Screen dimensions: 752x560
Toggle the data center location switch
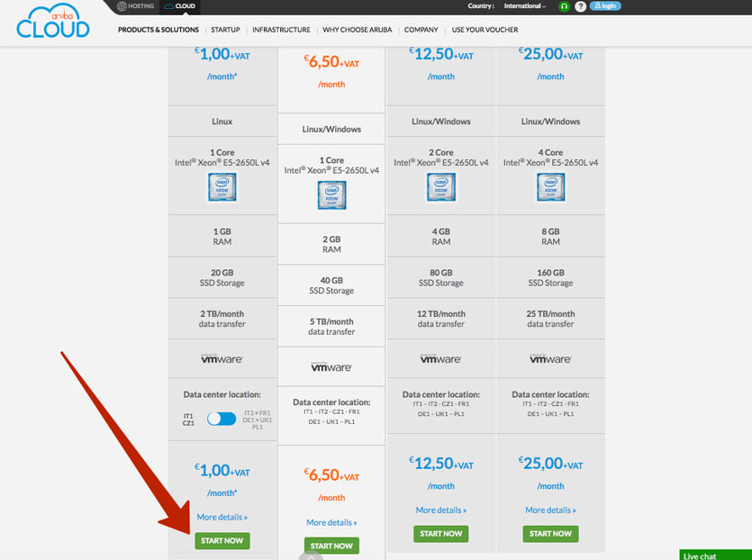(x=222, y=419)
